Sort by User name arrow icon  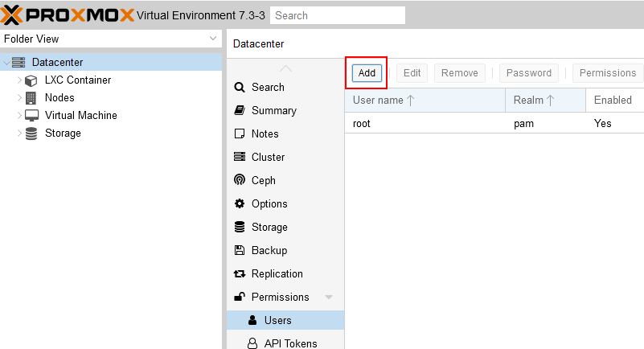[x=410, y=101]
